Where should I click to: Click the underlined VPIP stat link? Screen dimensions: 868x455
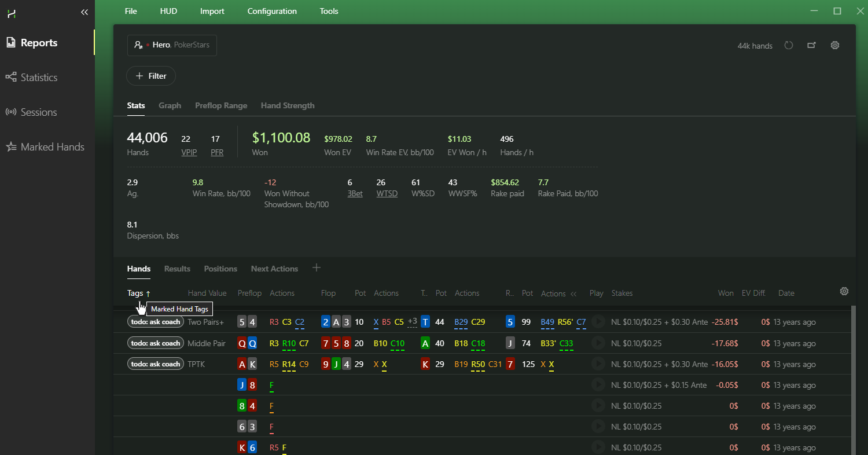point(189,152)
